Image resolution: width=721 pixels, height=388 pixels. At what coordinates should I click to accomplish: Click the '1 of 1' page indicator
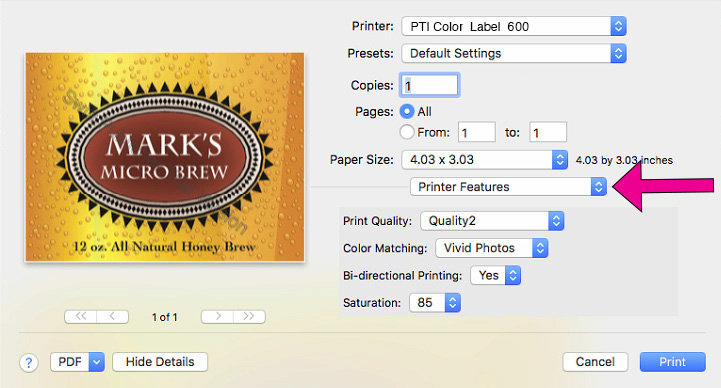pyautogui.click(x=165, y=317)
